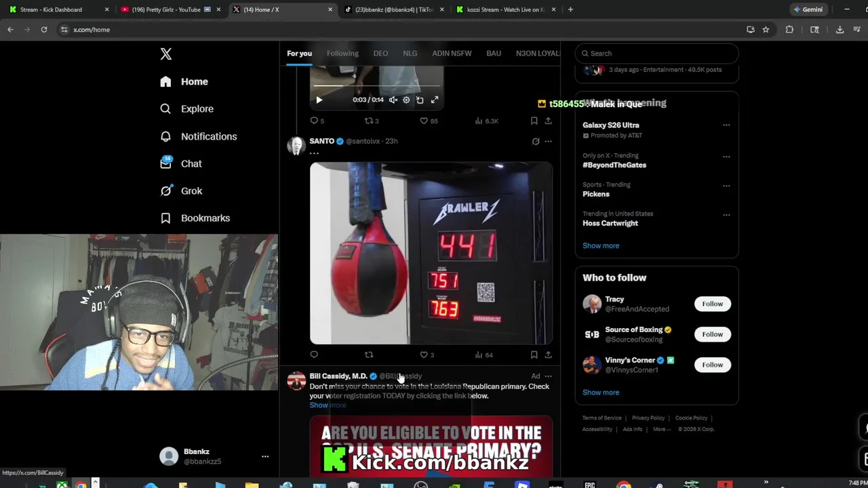This screenshot has width=868, height=488.
Task: Reply to the post with 5 comments
Action: point(317,121)
